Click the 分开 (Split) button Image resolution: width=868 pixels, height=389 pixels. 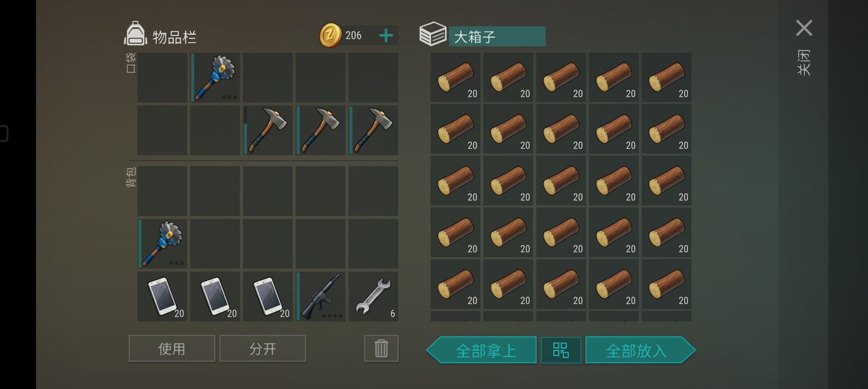coord(263,348)
